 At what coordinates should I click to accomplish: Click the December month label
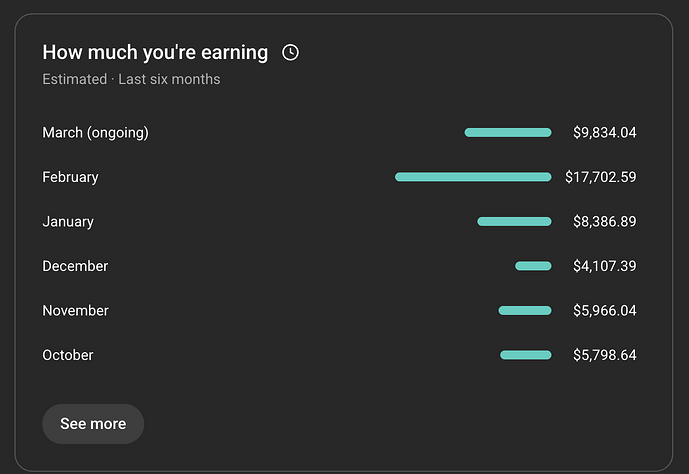75,266
